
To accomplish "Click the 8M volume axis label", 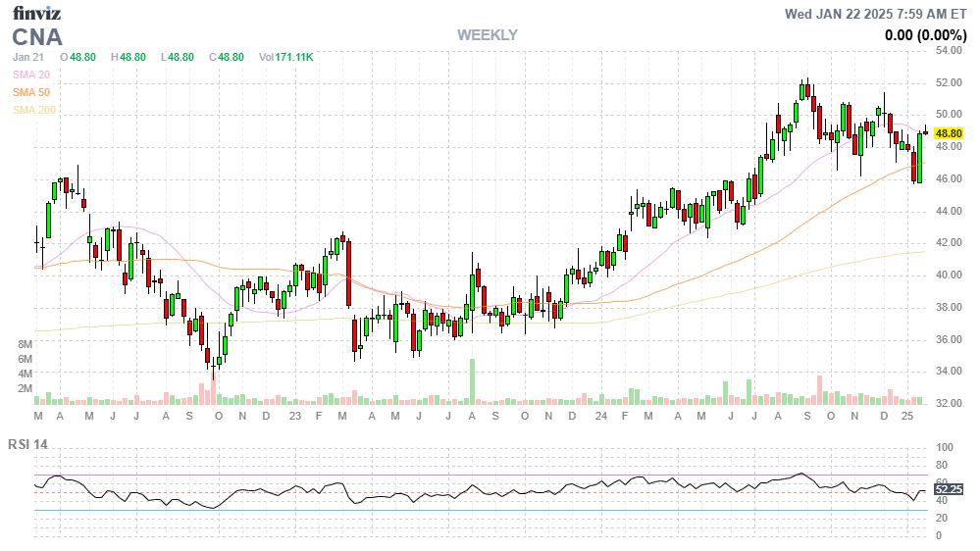I will (26, 345).
